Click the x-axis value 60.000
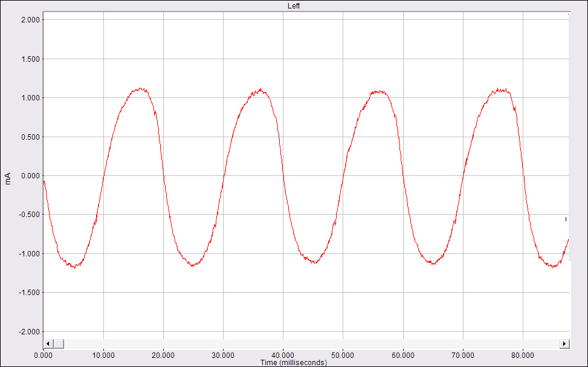The height and width of the screenshot is (367, 588). [403, 356]
